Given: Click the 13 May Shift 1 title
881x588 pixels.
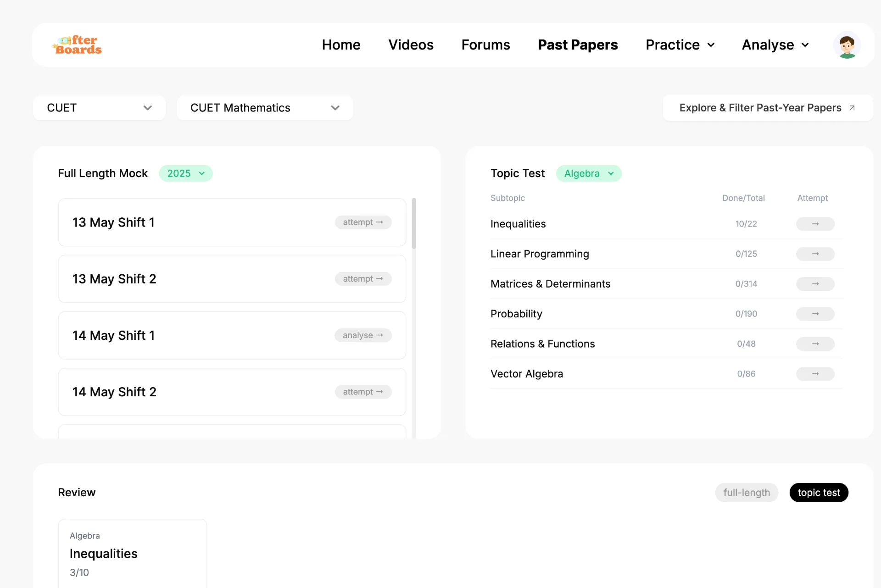Looking at the screenshot, I should click(x=113, y=222).
